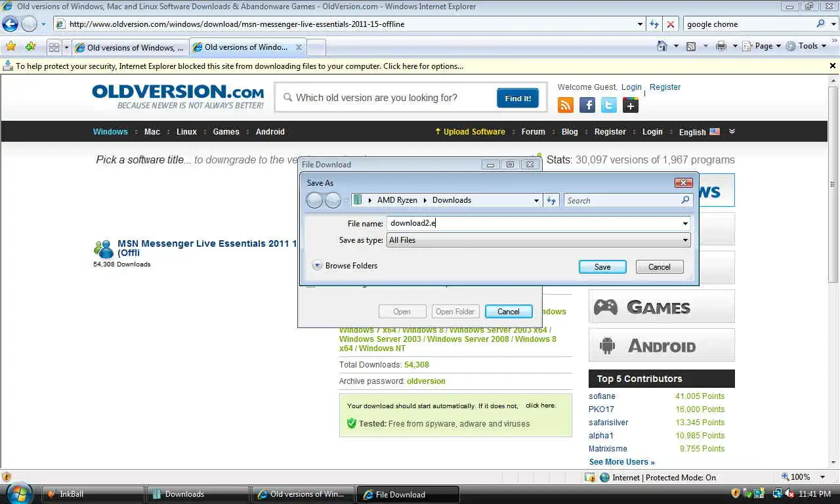Click the Downloads taskbar button
The height and width of the screenshot is (504, 840).
198,493
